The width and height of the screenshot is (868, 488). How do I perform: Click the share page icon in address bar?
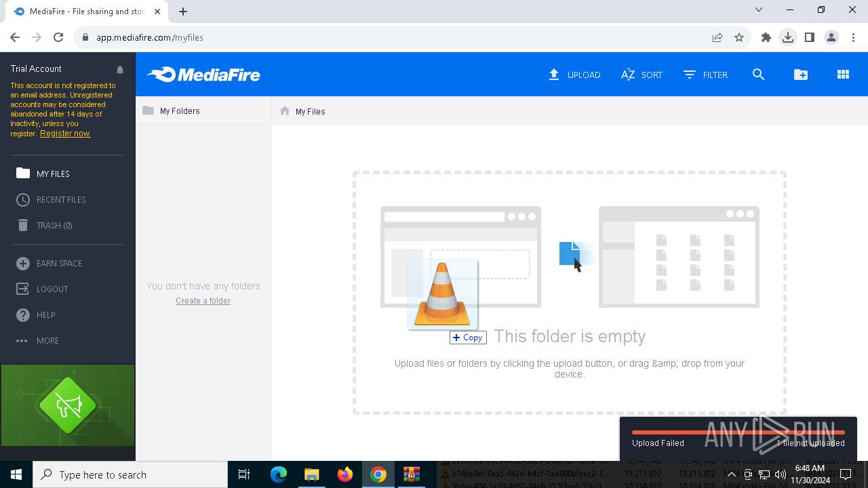[x=717, y=37]
